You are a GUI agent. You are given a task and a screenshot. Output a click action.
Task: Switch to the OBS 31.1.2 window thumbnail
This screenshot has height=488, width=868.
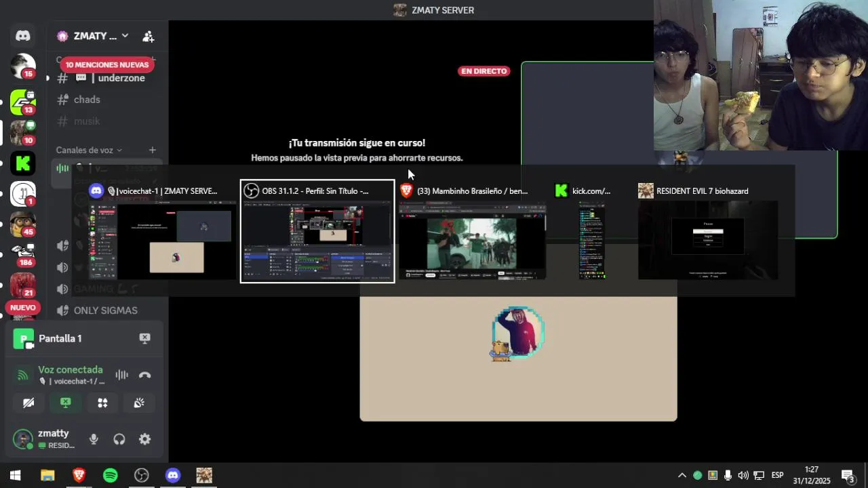(317, 231)
